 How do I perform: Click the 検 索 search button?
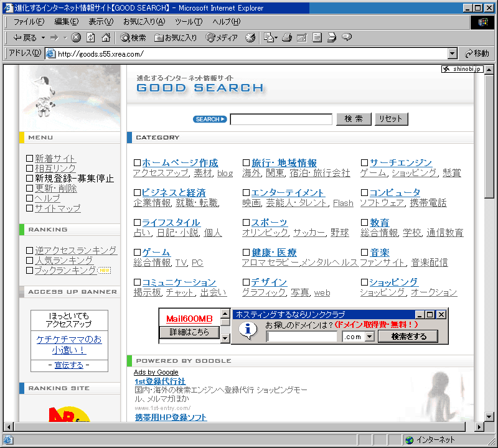[354, 119]
